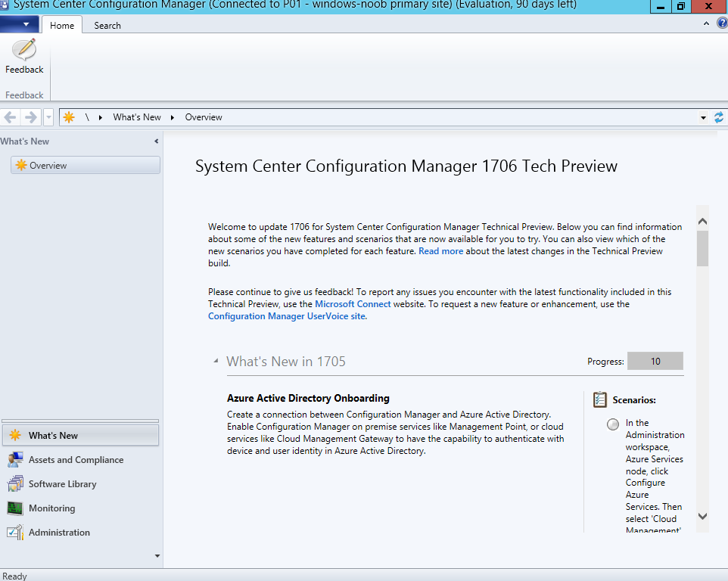
Task: Switch to the Search ribbon tab
Action: [x=107, y=26]
